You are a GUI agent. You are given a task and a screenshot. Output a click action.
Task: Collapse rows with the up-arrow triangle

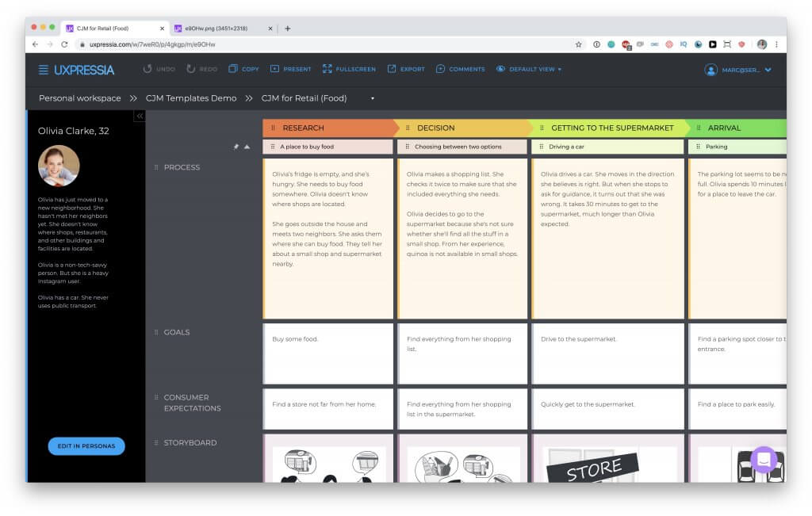(247, 147)
